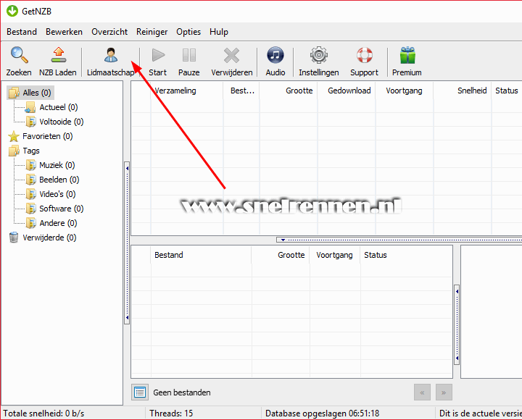Collapse the horizontal splitter below downloads list
This screenshot has width=522, height=420.
point(399,240)
